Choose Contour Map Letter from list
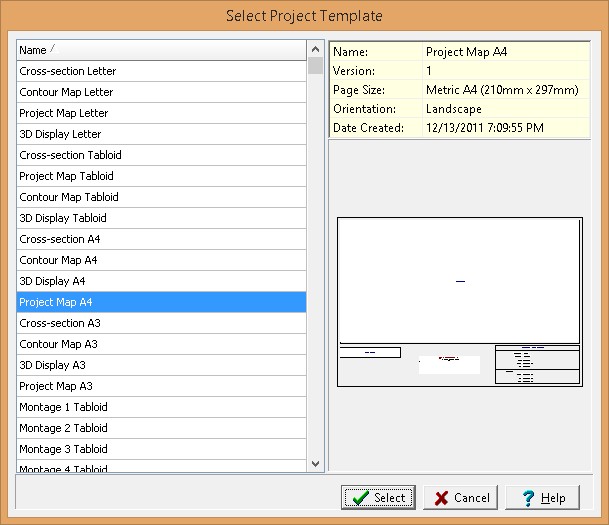 coord(67,92)
